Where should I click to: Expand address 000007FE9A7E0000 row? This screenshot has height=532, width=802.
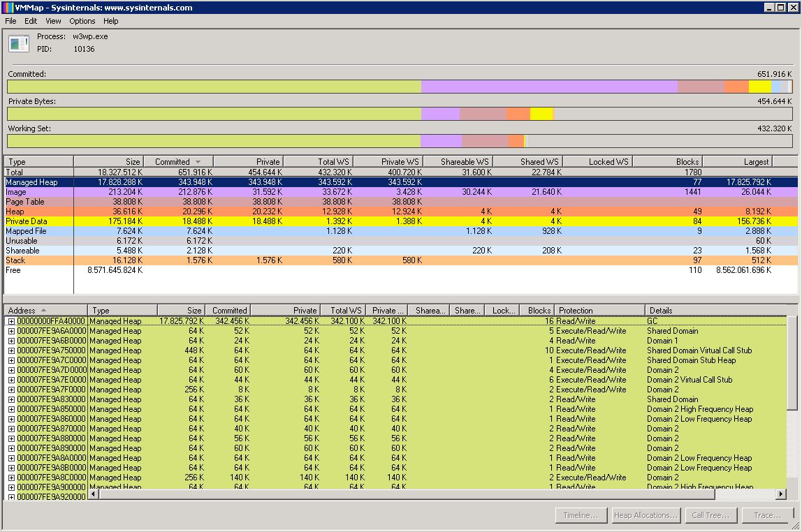11,380
